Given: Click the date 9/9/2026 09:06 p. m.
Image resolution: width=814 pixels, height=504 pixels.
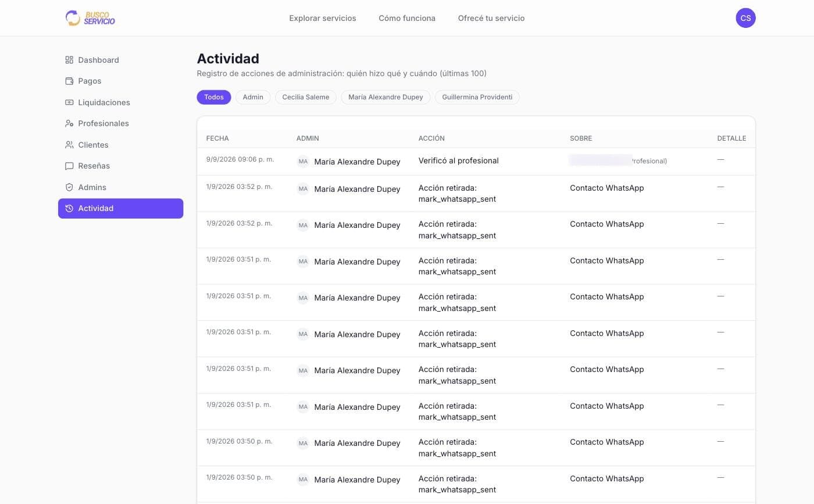Looking at the screenshot, I should [240, 159].
